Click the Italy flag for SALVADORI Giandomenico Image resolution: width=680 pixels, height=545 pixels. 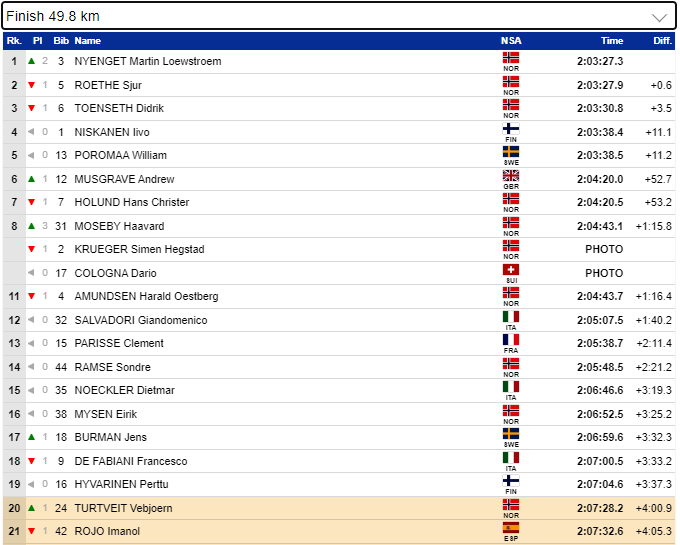tap(511, 317)
